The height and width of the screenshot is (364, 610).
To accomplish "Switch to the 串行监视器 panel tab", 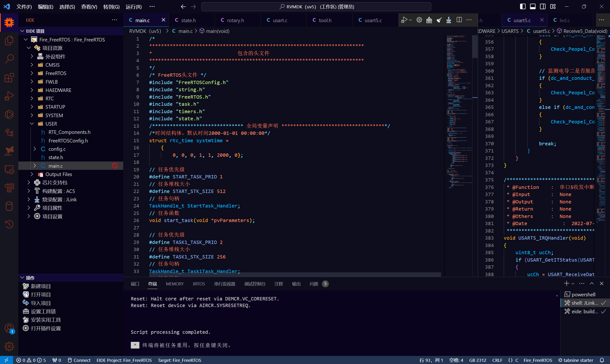I will [225, 284].
